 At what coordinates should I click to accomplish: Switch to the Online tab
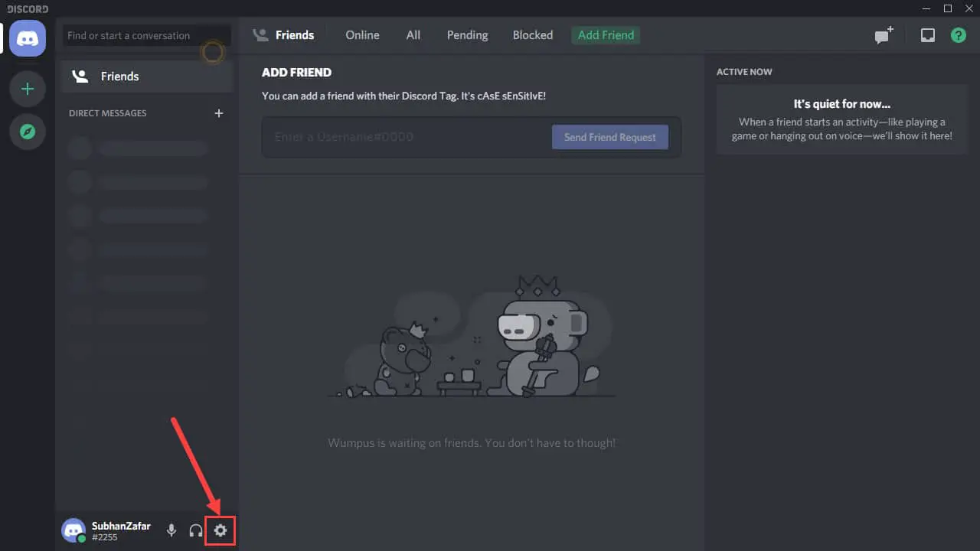362,35
